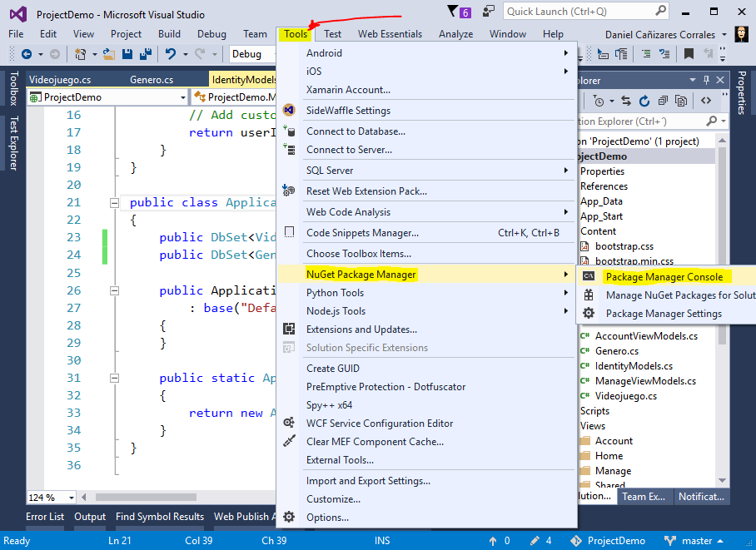Click the editor horizontal scrollbar
Image resolution: width=756 pixels, height=550 pixels.
pos(146,497)
